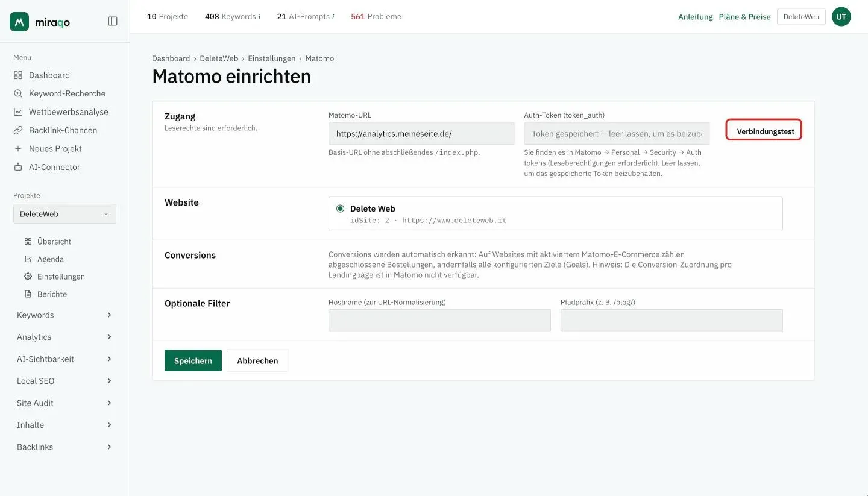Open the Anleitung link
The height and width of the screenshot is (496, 868).
click(x=696, y=17)
